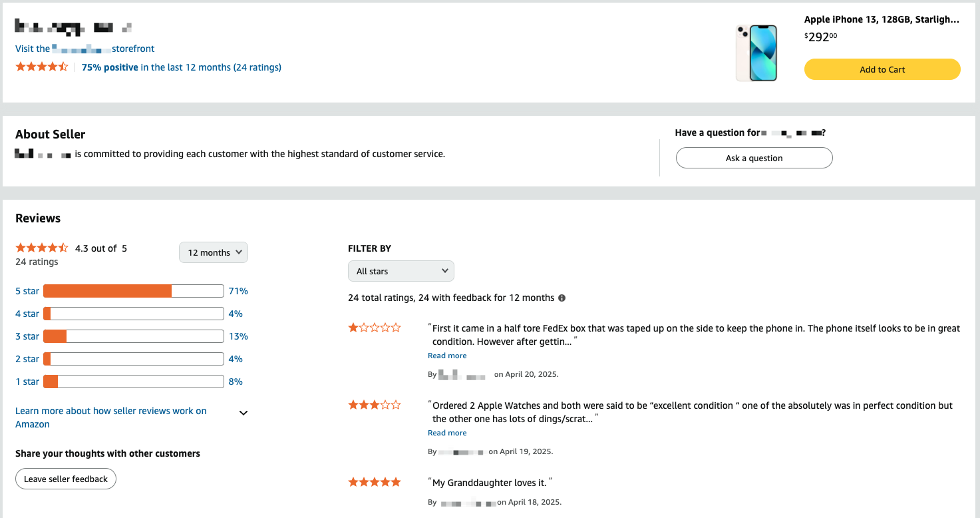Viewport: 980px width, 518px height.
Task: Click the 3 star rating row link
Action: tap(27, 336)
